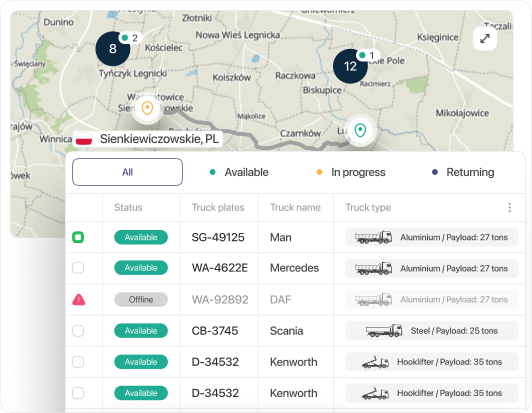Check the WA-4622E Mercedes row checkbox

coord(78,268)
